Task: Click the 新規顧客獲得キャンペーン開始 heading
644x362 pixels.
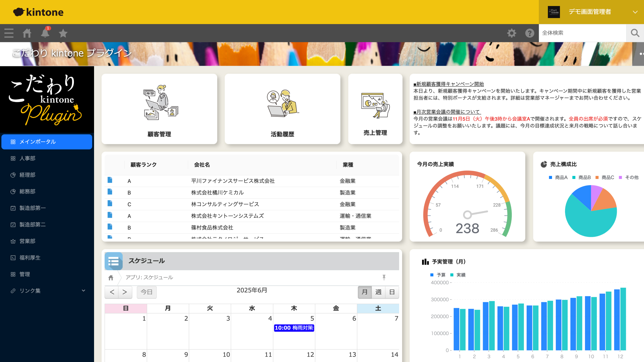Action: point(448,84)
